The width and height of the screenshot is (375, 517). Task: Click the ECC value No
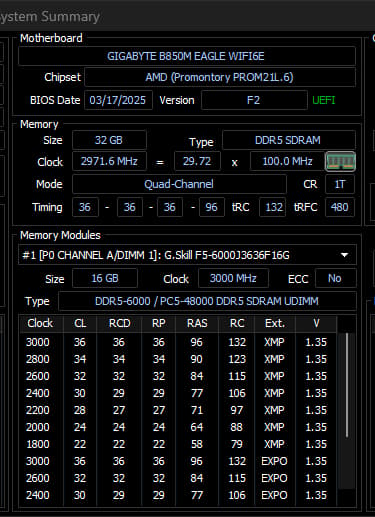click(x=335, y=278)
